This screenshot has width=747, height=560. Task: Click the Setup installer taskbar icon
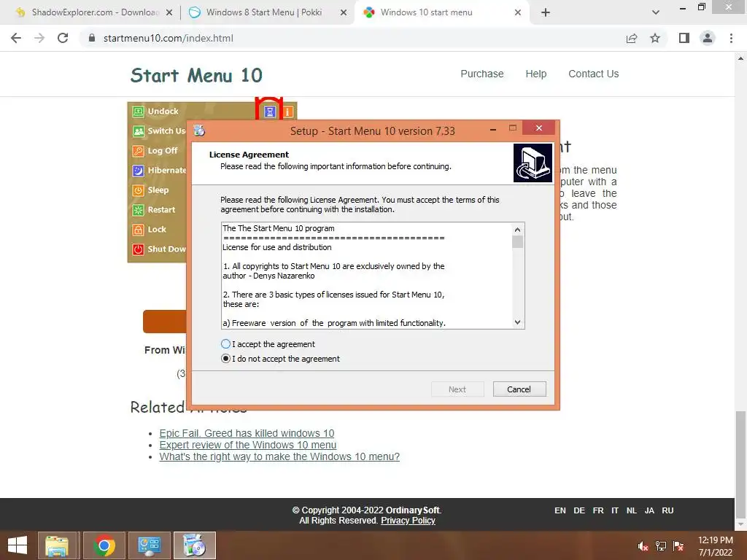[x=194, y=545]
